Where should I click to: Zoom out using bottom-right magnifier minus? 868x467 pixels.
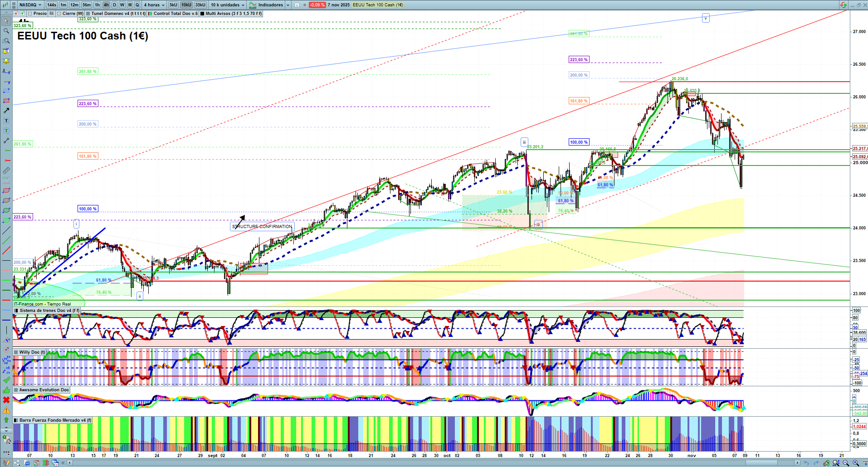click(846, 463)
